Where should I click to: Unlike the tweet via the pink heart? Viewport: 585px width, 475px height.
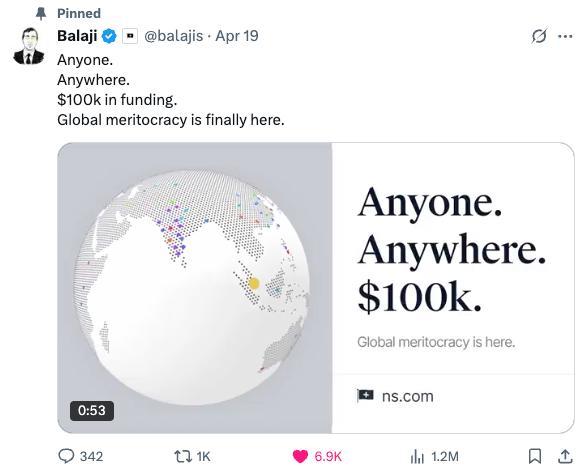point(300,456)
